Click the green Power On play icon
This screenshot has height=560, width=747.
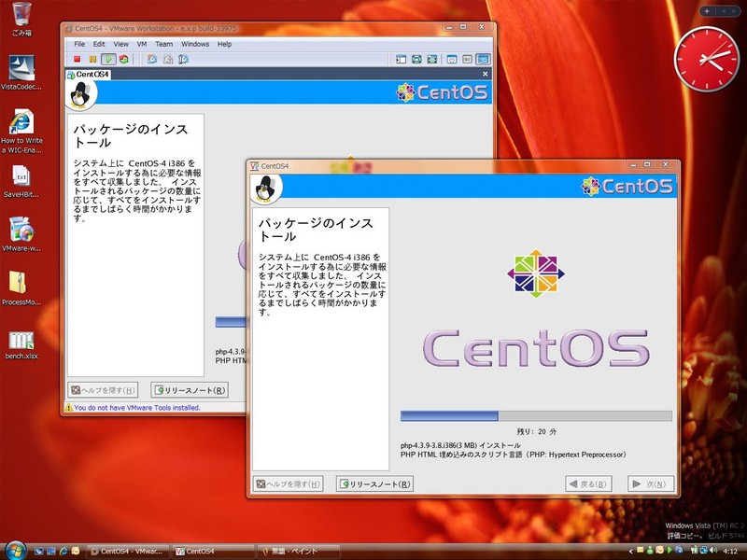108,59
